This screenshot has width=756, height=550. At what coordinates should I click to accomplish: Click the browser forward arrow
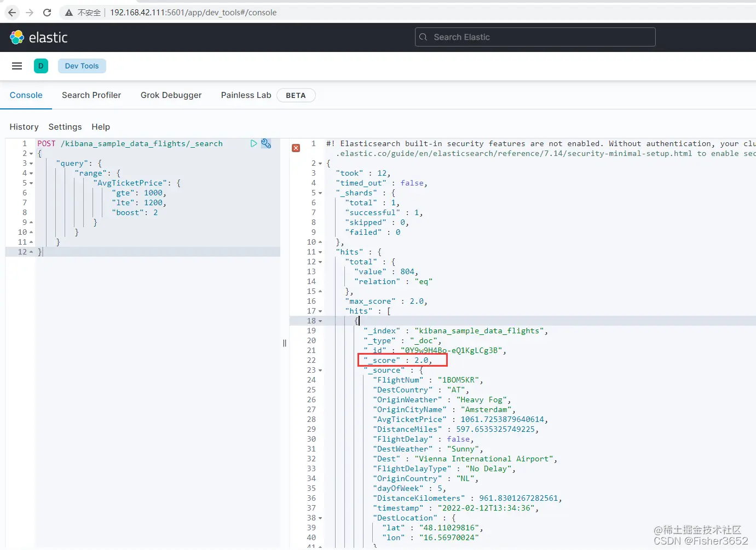[x=30, y=12]
